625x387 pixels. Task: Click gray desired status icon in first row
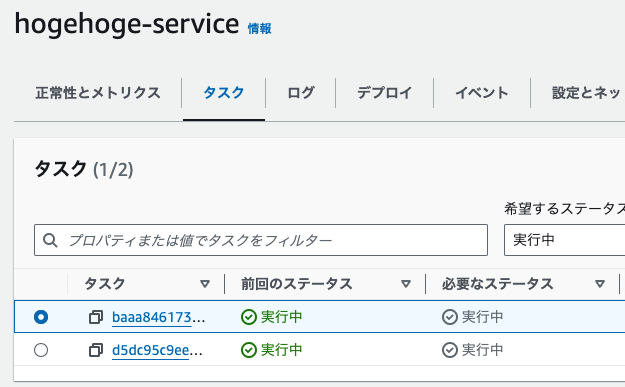click(450, 317)
